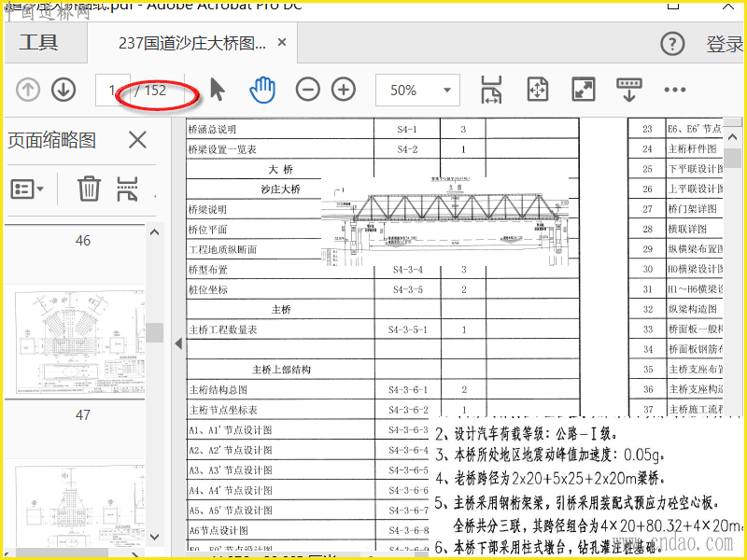Viewport: 747px width, 560px height.
Task: Click the bridge truss elevation image
Action: point(445,221)
